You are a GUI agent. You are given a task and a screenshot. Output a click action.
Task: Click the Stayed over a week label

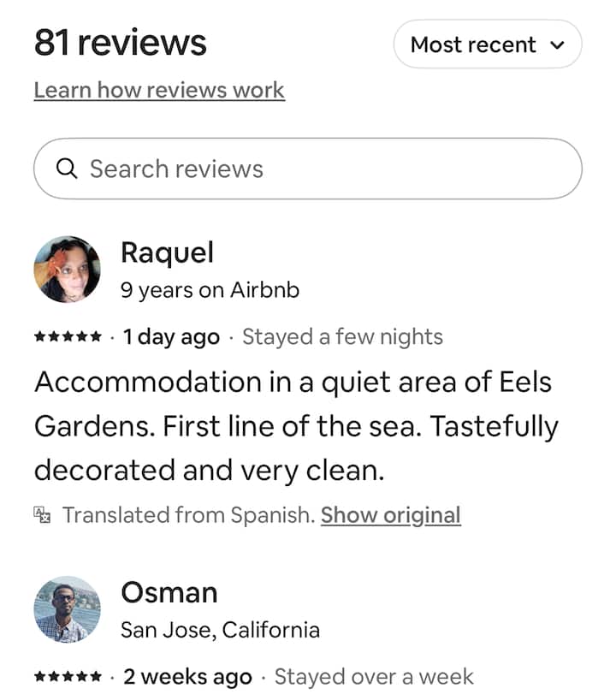point(374,677)
